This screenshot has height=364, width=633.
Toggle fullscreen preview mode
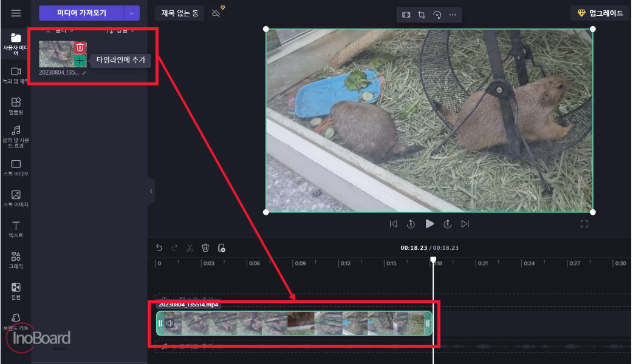pyautogui.click(x=584, y=224)
